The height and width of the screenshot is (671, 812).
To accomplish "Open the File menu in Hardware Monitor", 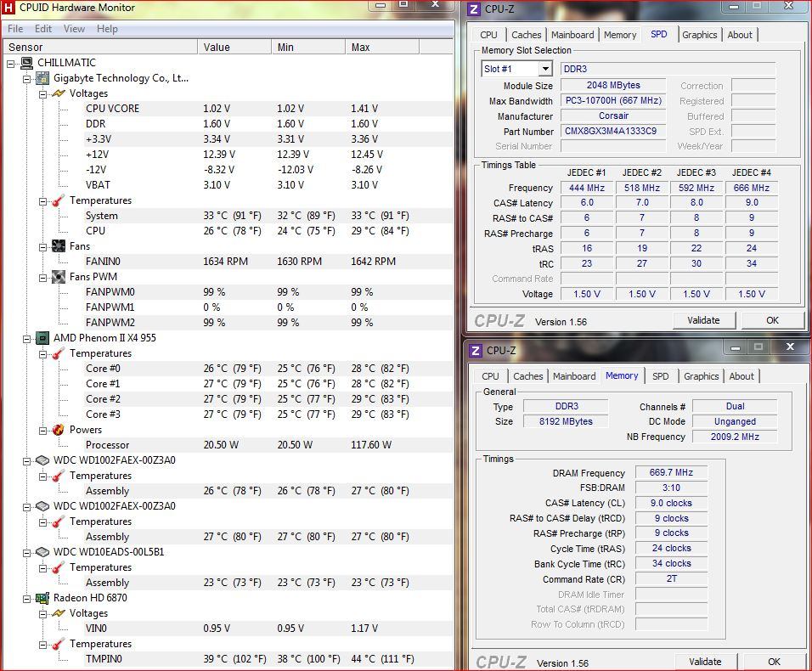I will point(15,29).
